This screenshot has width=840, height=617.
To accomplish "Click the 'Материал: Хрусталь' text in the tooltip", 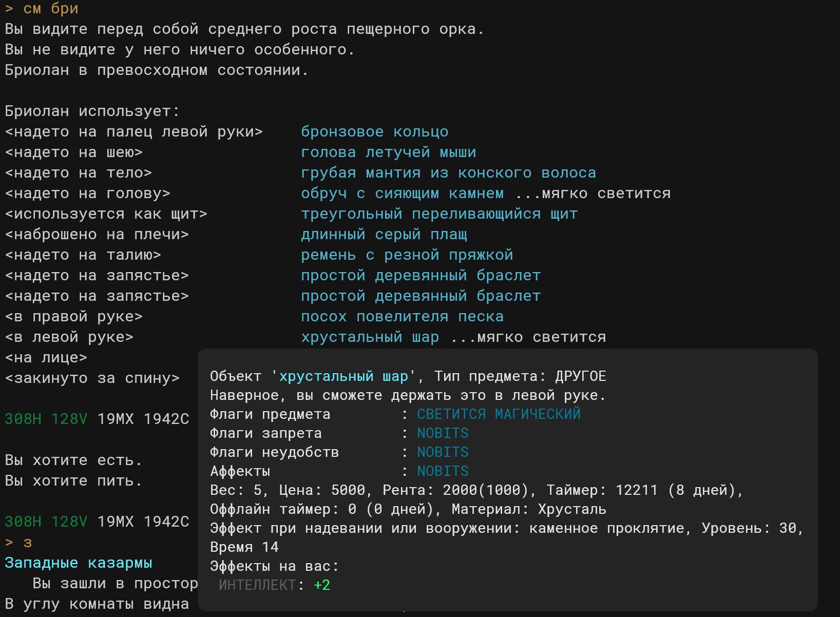I will [x=529, y=509].
